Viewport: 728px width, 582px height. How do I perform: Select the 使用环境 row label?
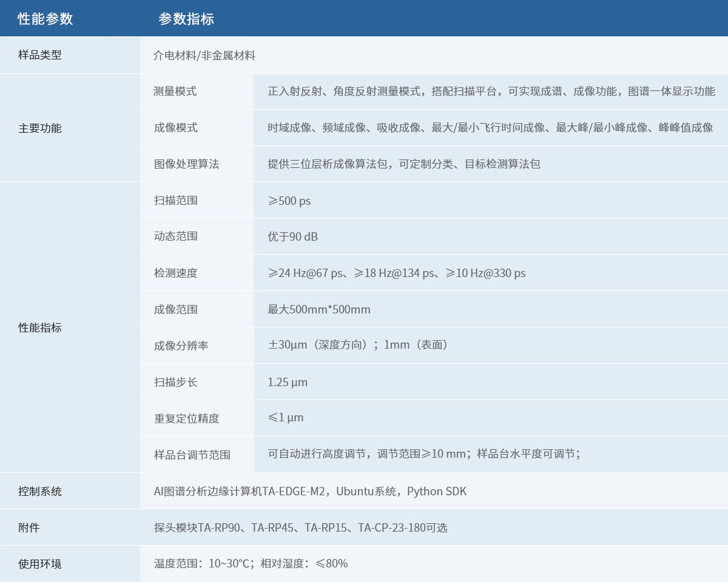pyautogui.click(x=40, y=564)
